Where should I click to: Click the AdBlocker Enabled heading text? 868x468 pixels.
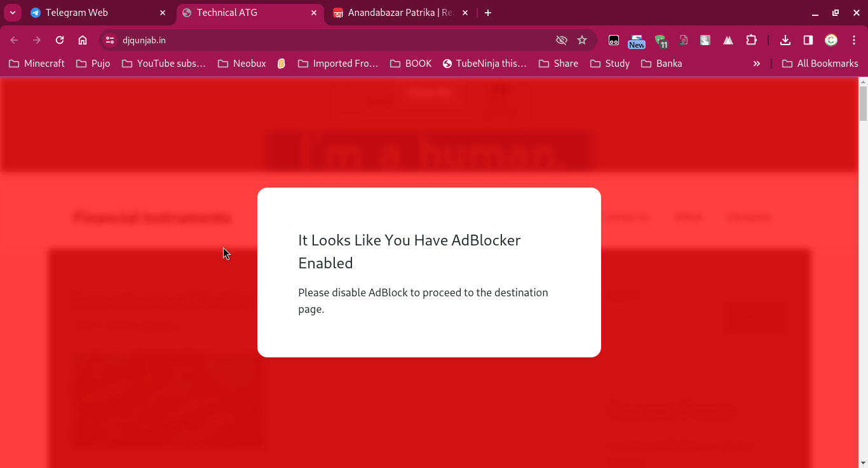(409, 251)
